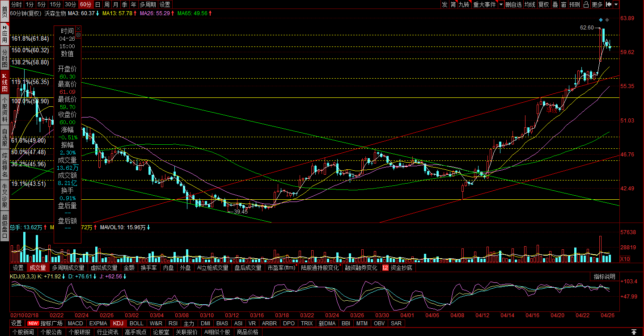Toggle 九转 indicator
644x336 pixels.
click(x=464, y=4)
